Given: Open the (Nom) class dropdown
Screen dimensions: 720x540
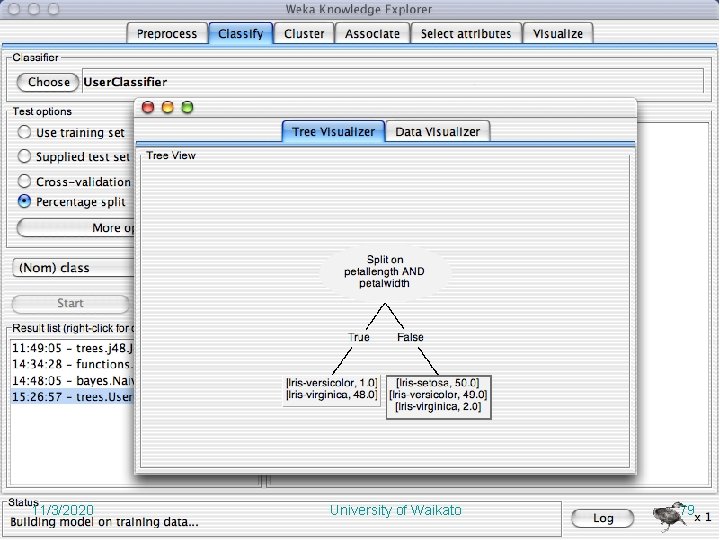Looking at the screenshot, I should 73,268.
